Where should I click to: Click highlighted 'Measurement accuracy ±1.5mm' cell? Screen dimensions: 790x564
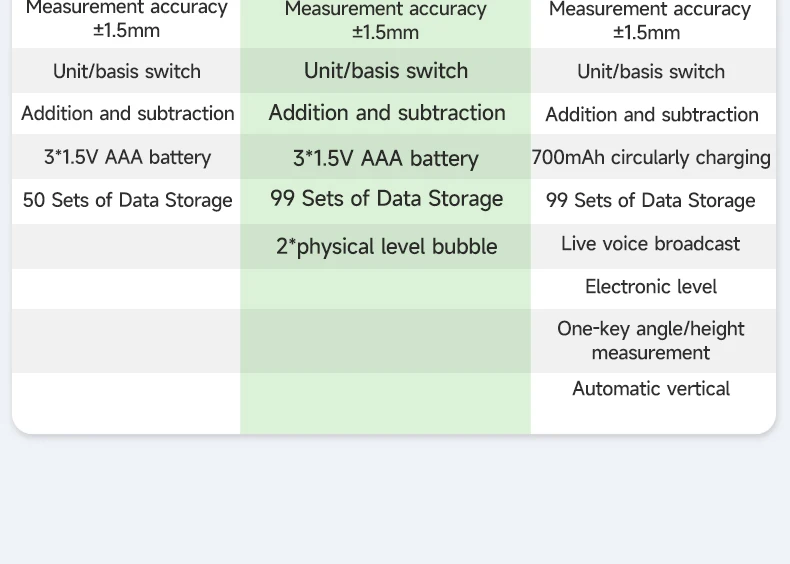click(385, 21)
